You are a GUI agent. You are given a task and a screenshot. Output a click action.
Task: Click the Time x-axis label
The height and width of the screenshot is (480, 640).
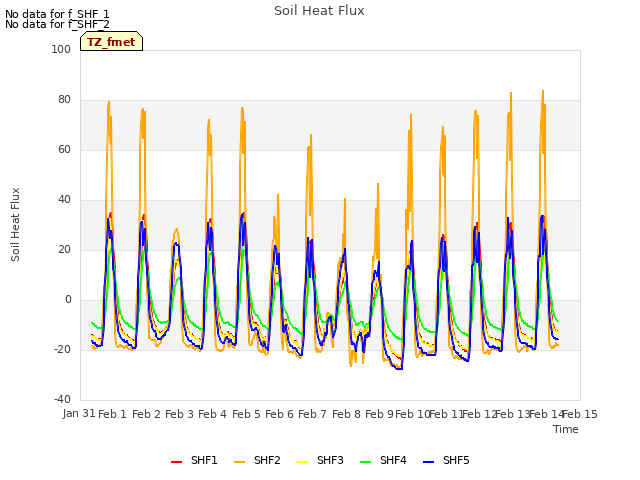tap(566, 429)
